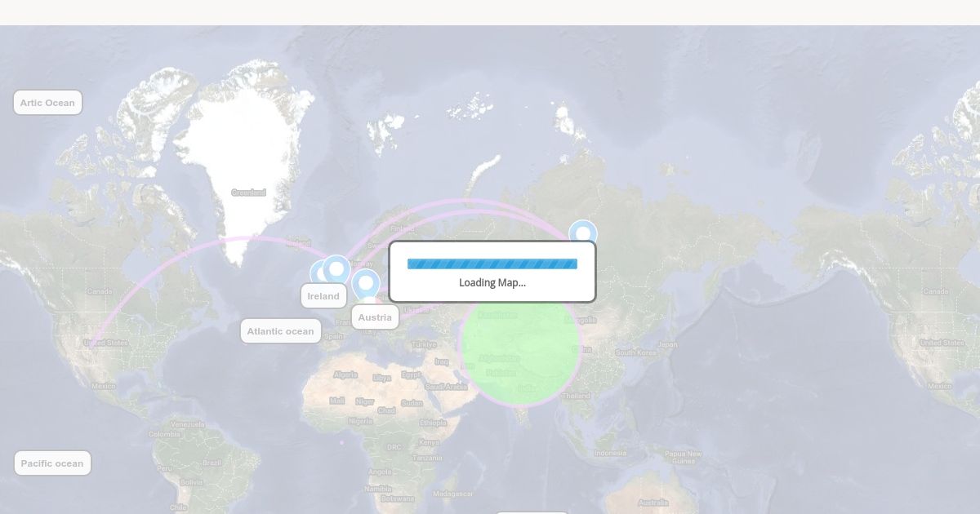Screen dimensions: 980x514
Task: Select the front map pin above Ireland
Action: (x=336, y=268)
